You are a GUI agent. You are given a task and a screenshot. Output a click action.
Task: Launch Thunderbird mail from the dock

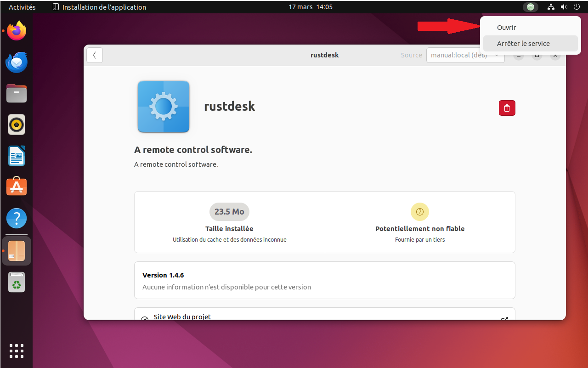pyautogui.click(x=17, y=62)
